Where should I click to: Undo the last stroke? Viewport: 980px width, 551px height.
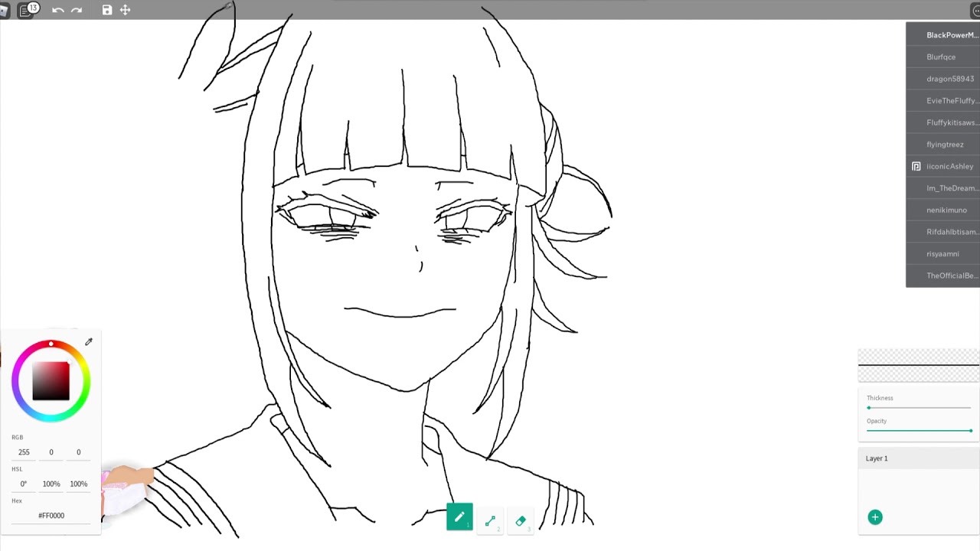(x=57, y=10)
